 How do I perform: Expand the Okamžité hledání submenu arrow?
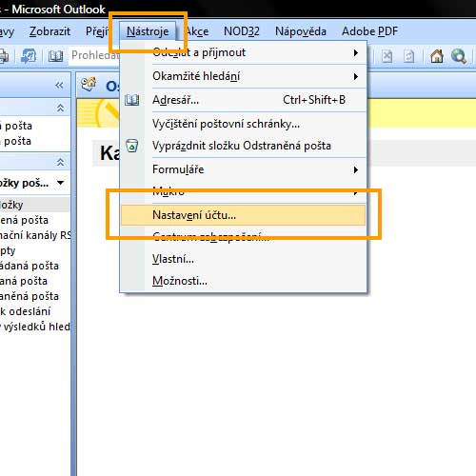[356, 76]
